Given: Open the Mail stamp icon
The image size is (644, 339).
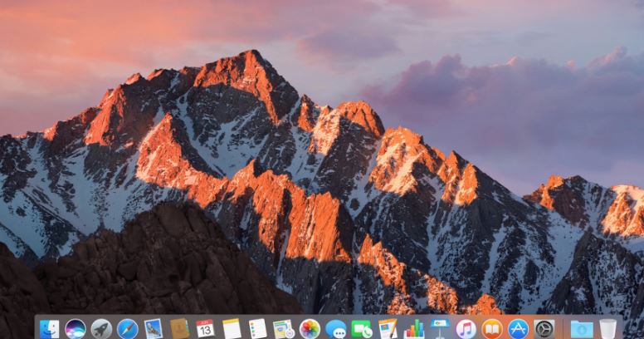Looking at the screenshot, I should [154, 329].
